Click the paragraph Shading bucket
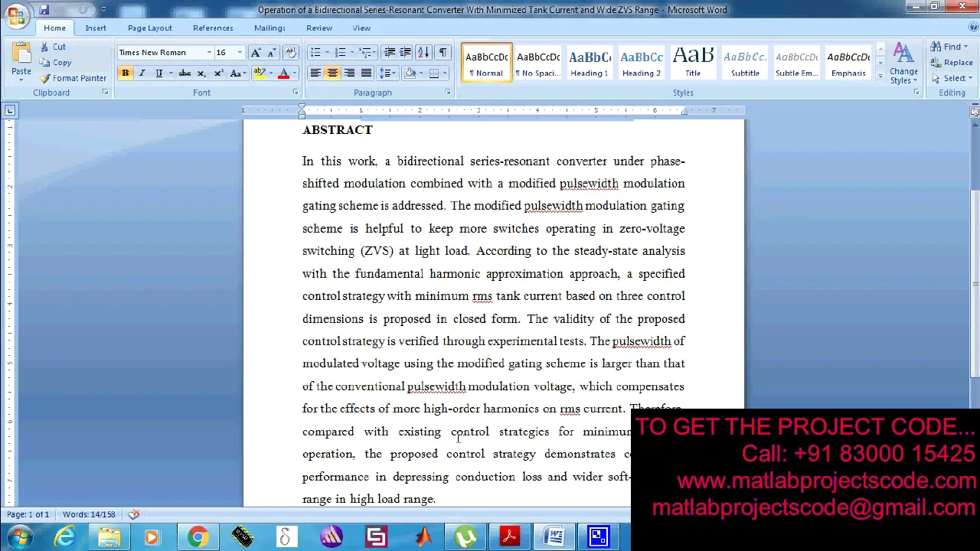The width and height of the screenshot is (980, 551). click(x=410, y=73)
